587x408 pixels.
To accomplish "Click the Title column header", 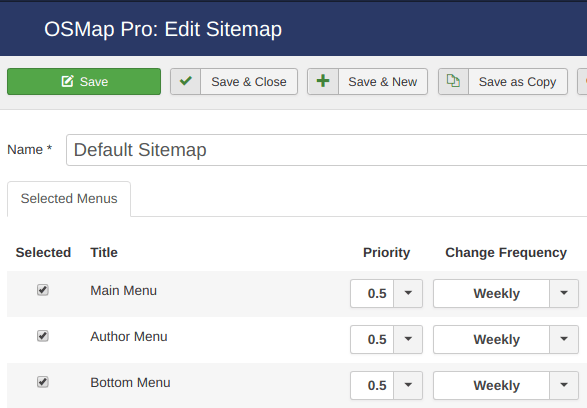I will 104,253.
